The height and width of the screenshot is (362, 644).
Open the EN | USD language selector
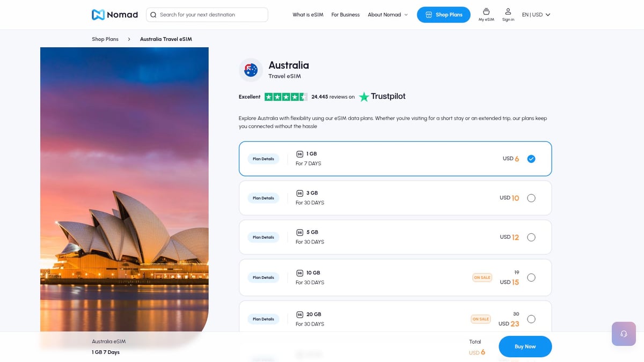click(x=535, y=14)
